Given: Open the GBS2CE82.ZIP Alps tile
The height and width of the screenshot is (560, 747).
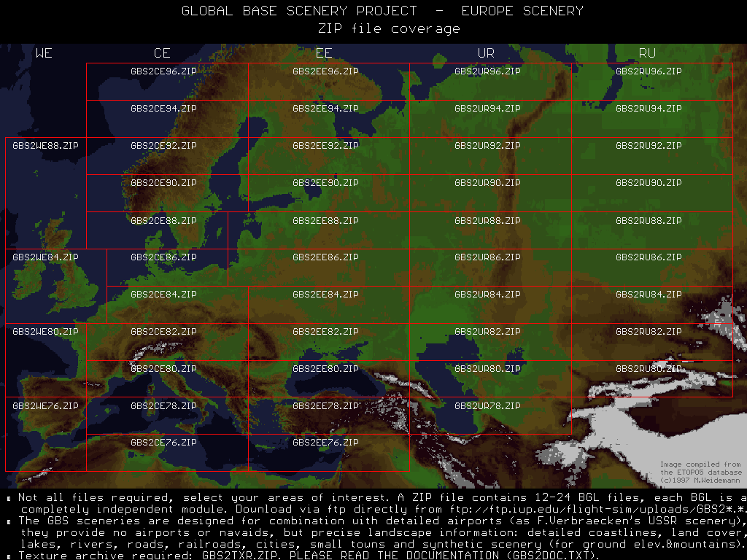Looking at the screenshot, I should click(163, 332).
